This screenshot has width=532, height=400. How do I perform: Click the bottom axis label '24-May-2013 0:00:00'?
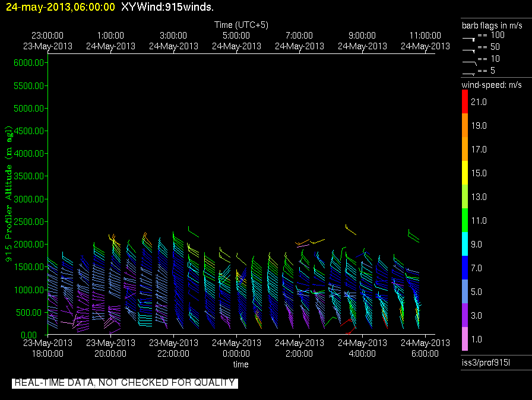point(236,348)
